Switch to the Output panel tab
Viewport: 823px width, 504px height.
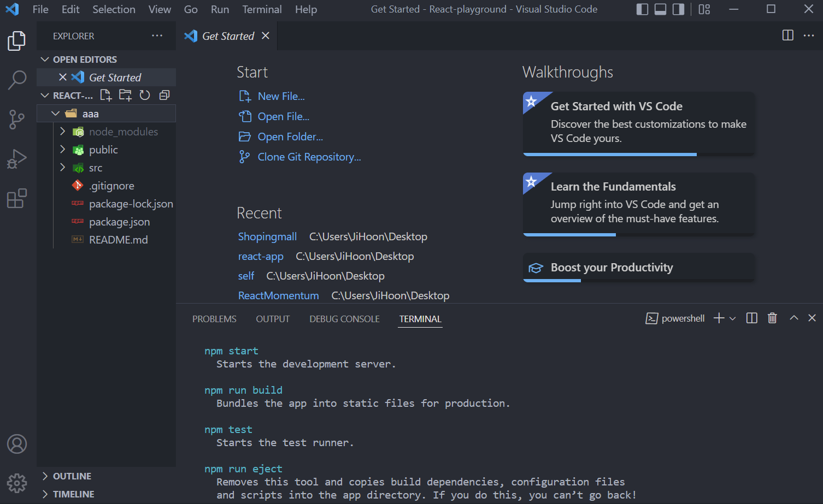[273, 319]
